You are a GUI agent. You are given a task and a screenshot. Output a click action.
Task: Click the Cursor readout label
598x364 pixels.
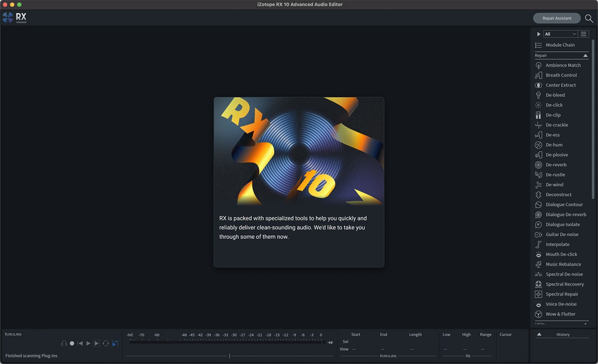pyautogui.click(x=506, y=335)
